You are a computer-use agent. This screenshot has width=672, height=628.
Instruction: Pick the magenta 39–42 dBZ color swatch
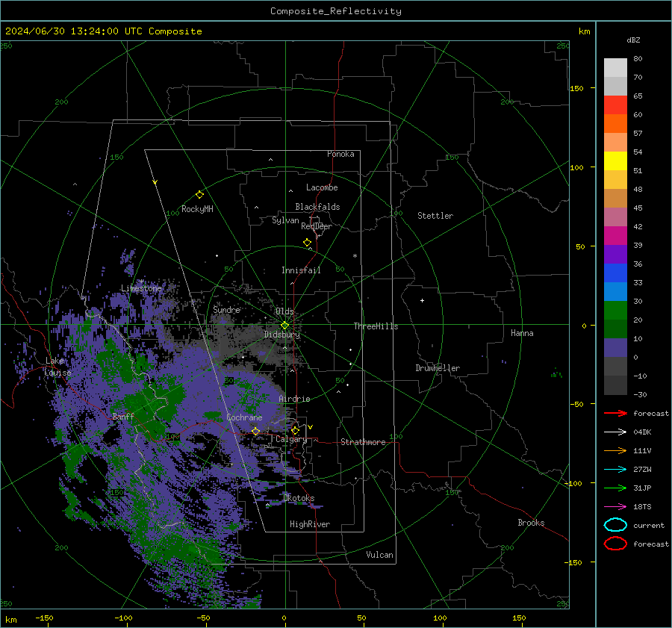[615, 236]
